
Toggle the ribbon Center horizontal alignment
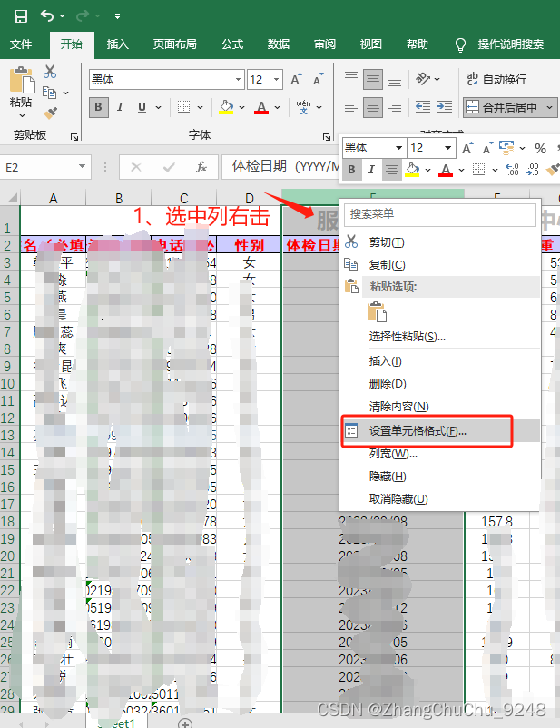(x=373, y=107)
